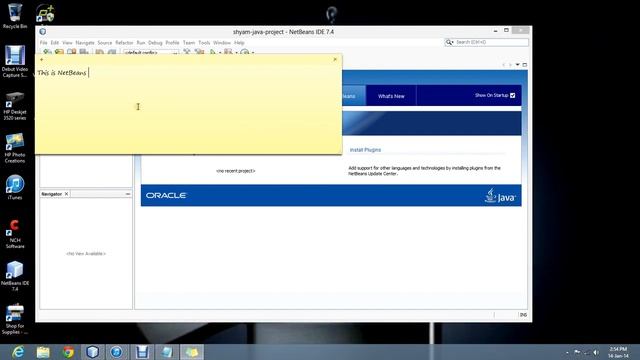The height and width of the screenshot is (360, 640).
Task: Click the volume speaker tray icon
Action: point(596,352)
